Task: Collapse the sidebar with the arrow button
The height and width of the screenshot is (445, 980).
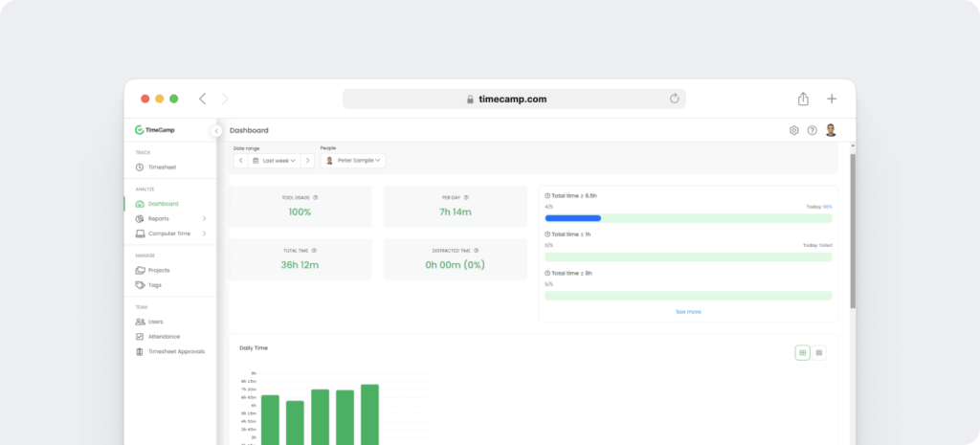Action: tap(216, 131)
